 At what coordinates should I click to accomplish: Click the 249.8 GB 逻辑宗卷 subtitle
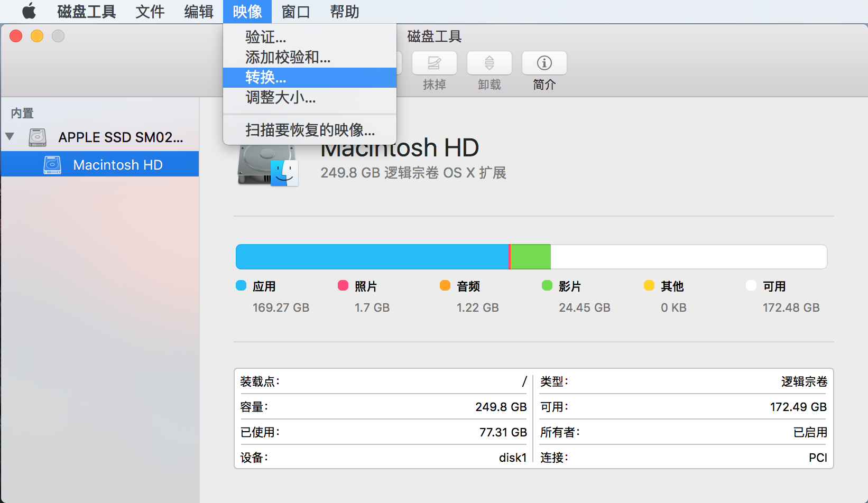click(413, 173)
